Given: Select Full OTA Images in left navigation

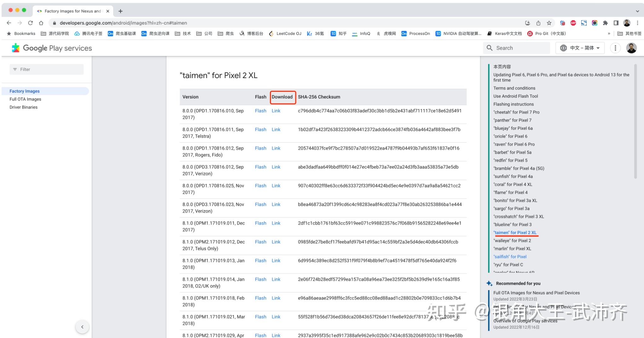Looking at the screenshot, I should (25, 99).
